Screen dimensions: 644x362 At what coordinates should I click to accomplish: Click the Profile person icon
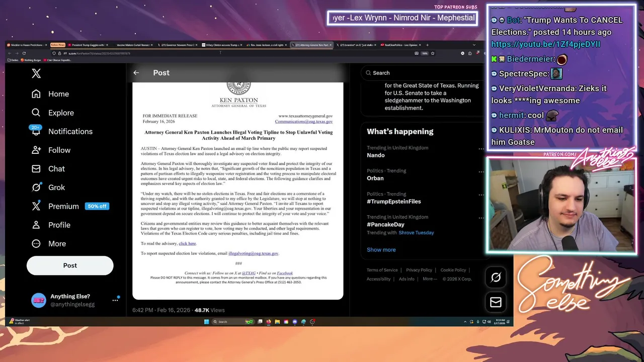point(36,225)
